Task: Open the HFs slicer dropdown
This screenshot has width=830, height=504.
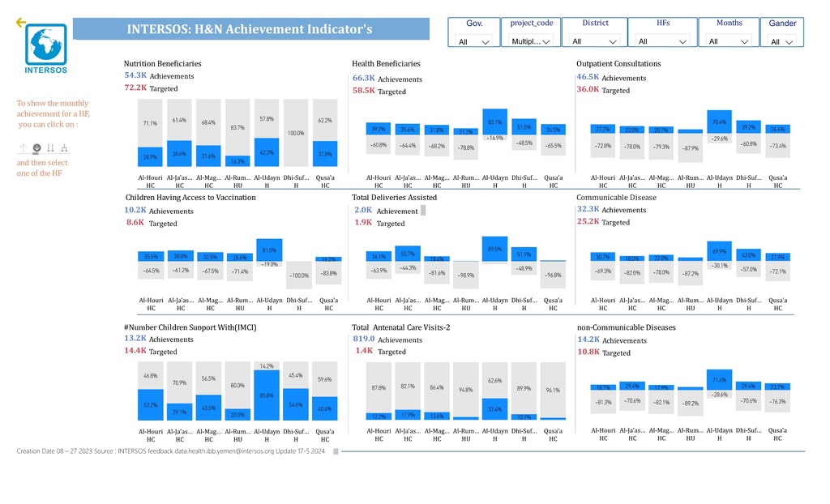Action: 662,41
